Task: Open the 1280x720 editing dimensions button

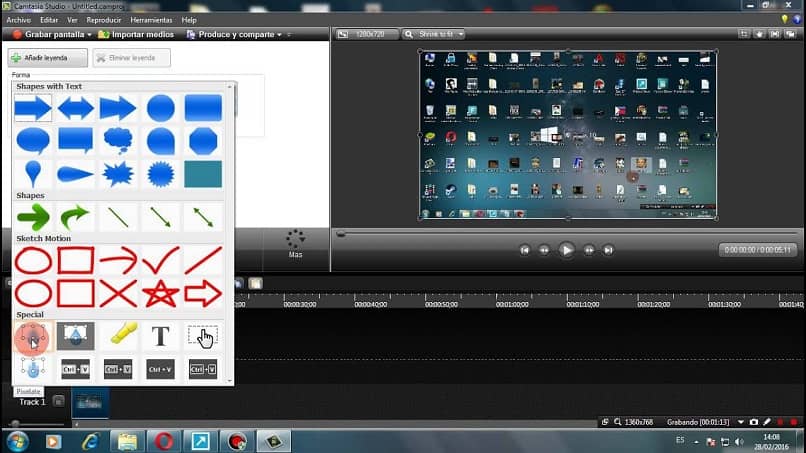Action: pyautogui.click(x=366, y=34)
